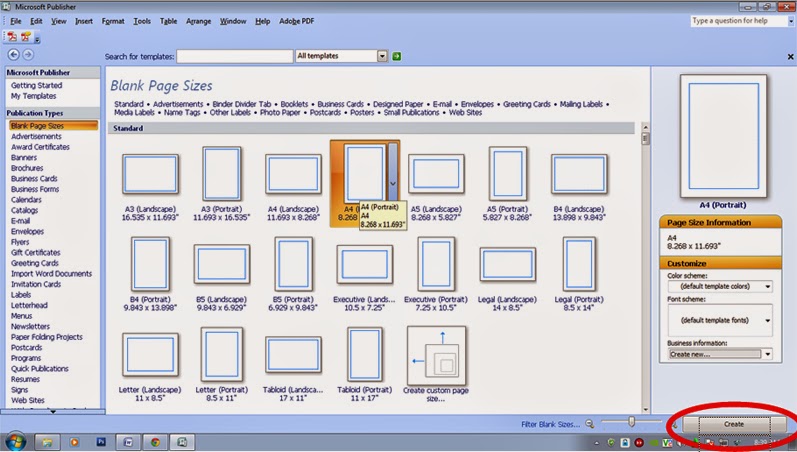Run template search with green arrow button
Viewport: 797px width, 452px height.
point(396,56)
